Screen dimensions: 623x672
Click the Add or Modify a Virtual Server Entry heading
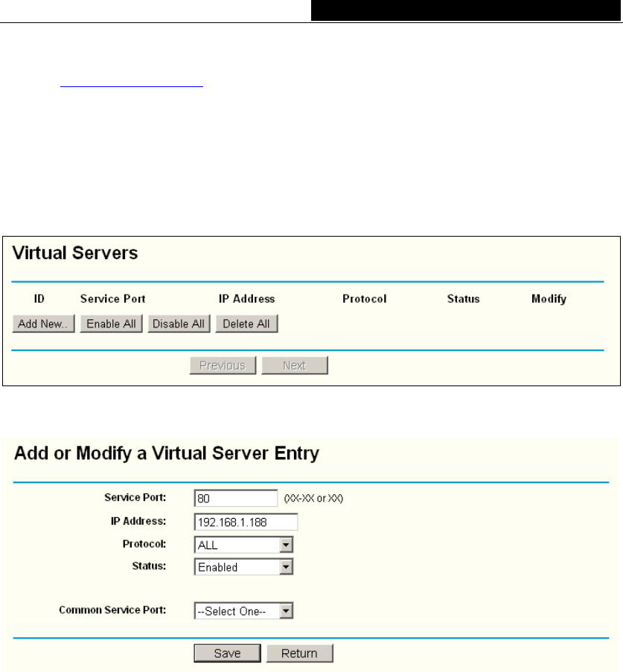167,454
